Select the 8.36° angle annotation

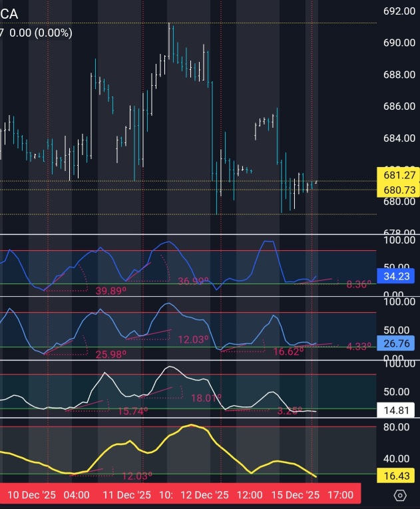tap(359, 285)
